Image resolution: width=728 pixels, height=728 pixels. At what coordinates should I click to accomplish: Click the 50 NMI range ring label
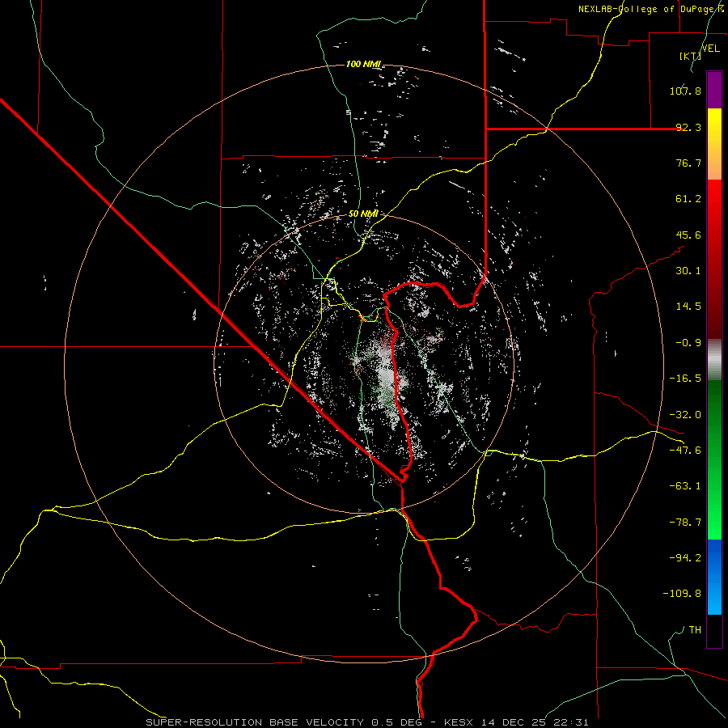point(363,214)
